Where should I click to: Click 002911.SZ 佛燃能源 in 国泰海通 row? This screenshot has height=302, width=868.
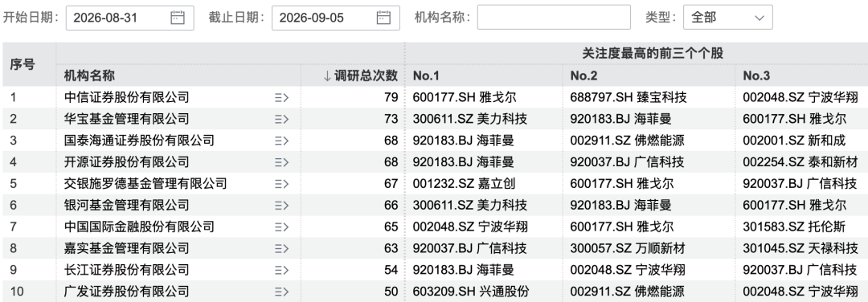627,141
